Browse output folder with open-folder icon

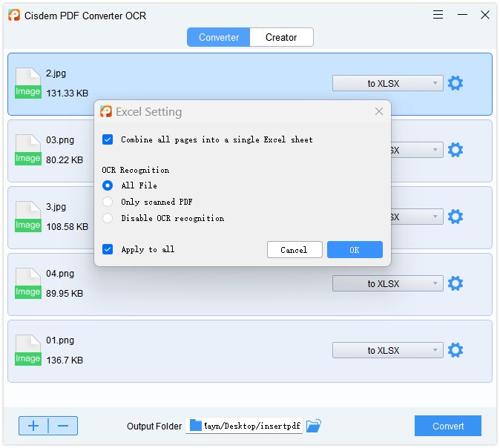click(314, 426)
